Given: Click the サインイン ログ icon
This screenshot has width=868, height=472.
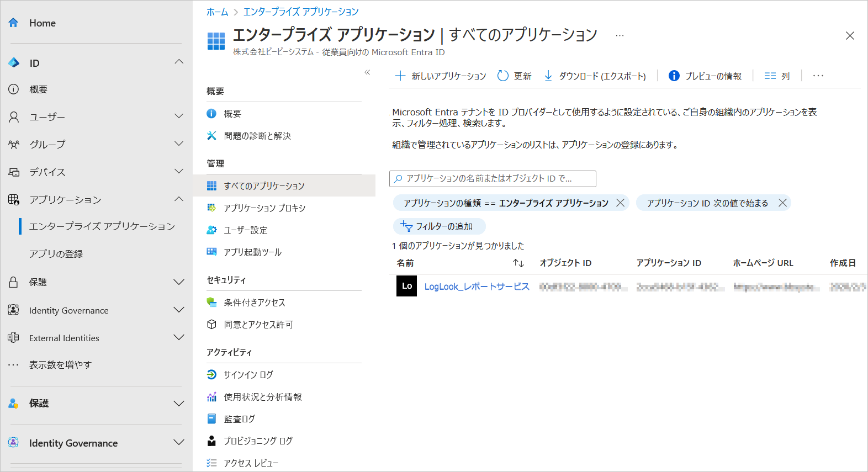Looking at the screenshot, I should click(x=211, y=375).
